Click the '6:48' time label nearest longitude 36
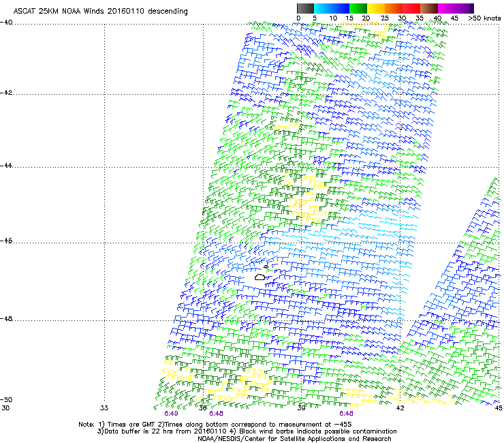Viewport: 504px width, 443px height. pyautogui.click(x=216, y=414)
